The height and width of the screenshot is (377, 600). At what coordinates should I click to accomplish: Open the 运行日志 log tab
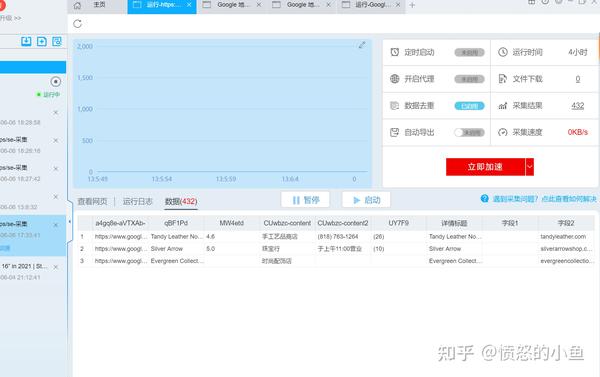138,201
